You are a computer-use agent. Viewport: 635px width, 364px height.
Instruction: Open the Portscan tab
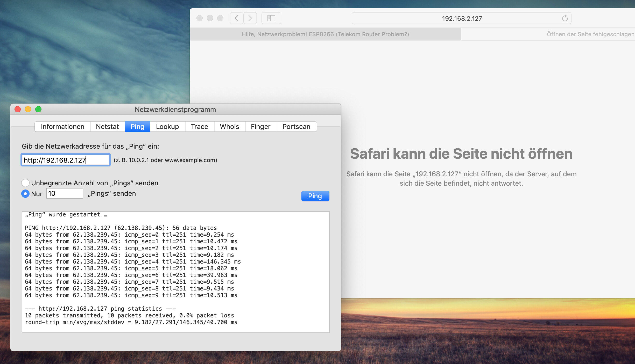(x=297, y=127)
